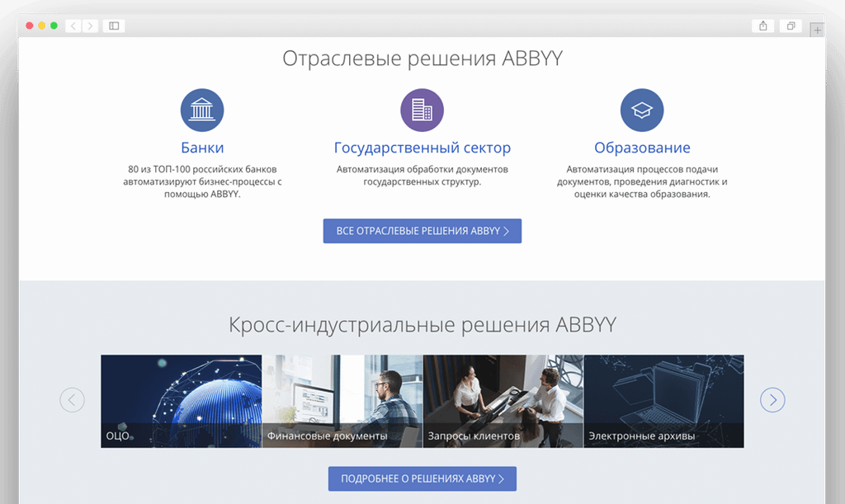The width and height of the screenshot is (845, 504).
Task: Open the browser share icon
Action: (x=763, y=26)
